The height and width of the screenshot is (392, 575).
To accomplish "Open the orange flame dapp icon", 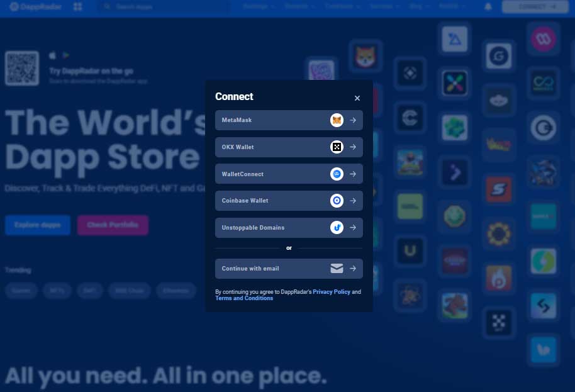I will coord(499,278).
